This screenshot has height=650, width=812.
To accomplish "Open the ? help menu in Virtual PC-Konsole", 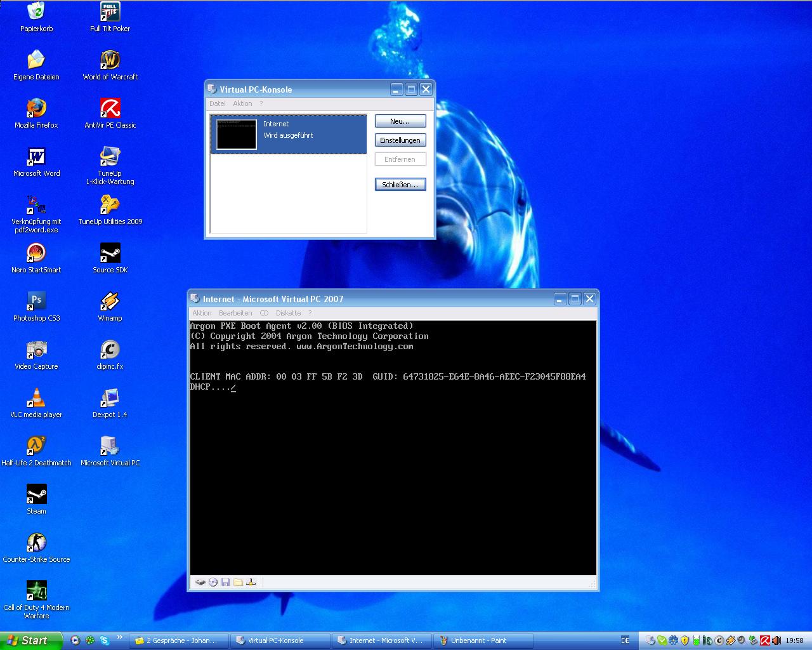I will point(261,103).
